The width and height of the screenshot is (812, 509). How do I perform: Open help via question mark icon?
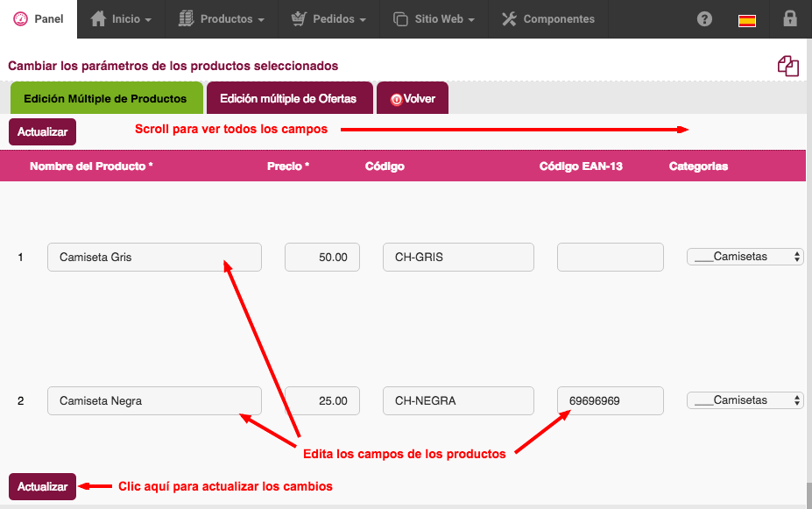704,19
